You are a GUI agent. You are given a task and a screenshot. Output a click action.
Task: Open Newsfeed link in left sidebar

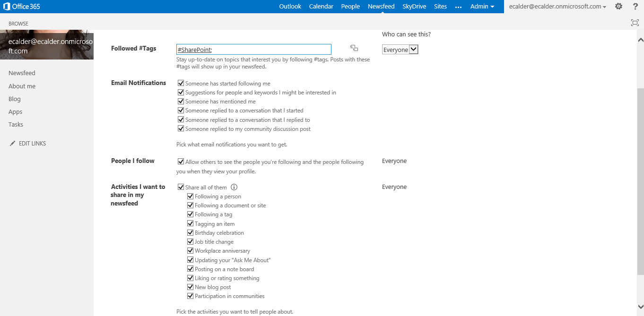[x=22, y=73]
